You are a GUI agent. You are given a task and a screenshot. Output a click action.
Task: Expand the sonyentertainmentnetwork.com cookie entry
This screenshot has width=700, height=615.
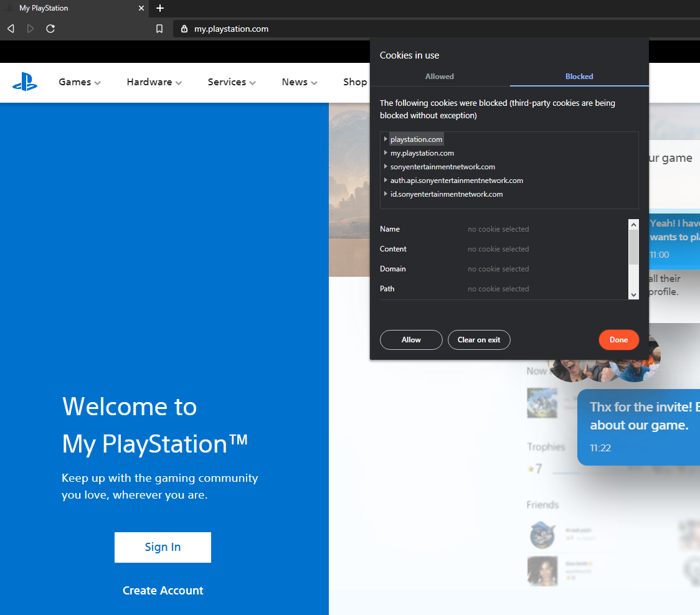pos(385,166)
